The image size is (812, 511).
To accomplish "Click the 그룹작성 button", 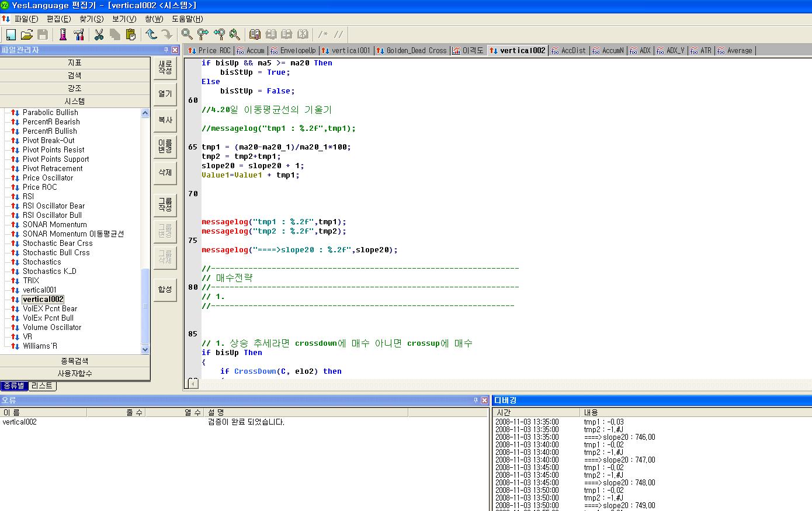I will tap(165, 204).
